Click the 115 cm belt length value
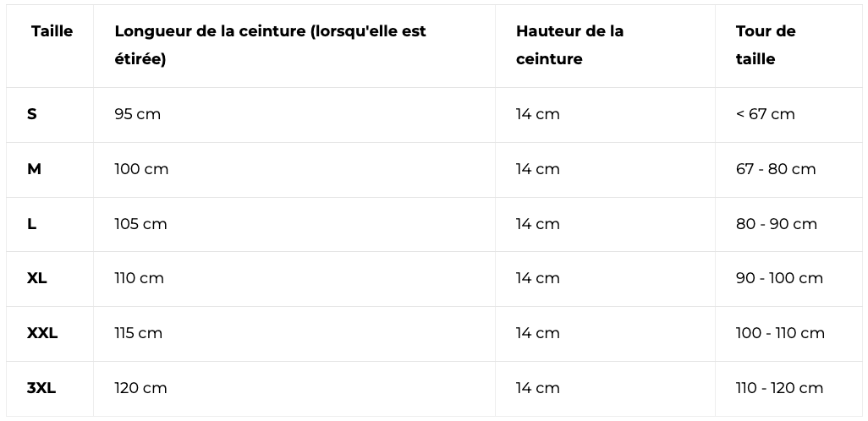The image size is (868, 421). tap(138, 333)
